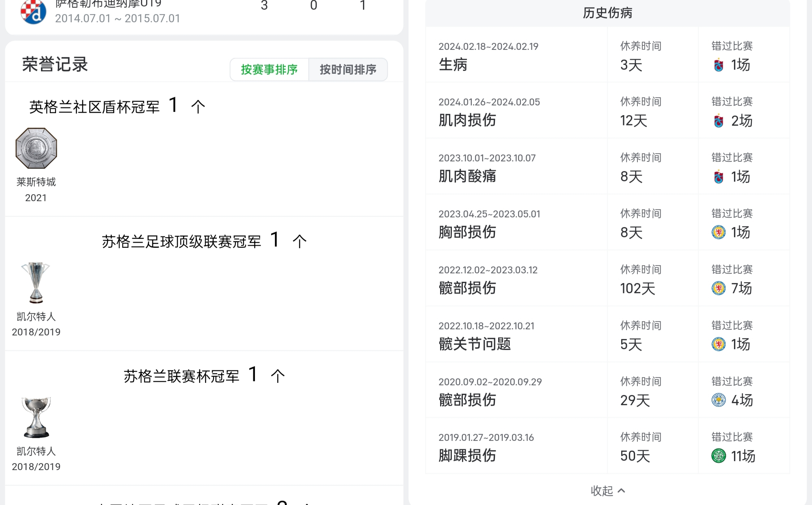812x505 pixels.
Task: Click the chevron arrow next to 收起
Action: tap(621, 491)
